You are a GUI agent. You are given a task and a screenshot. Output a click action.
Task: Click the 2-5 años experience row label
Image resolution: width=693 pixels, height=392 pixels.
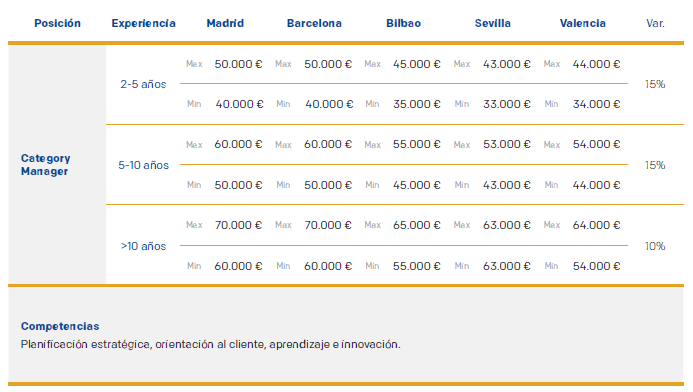click(143, 84)
